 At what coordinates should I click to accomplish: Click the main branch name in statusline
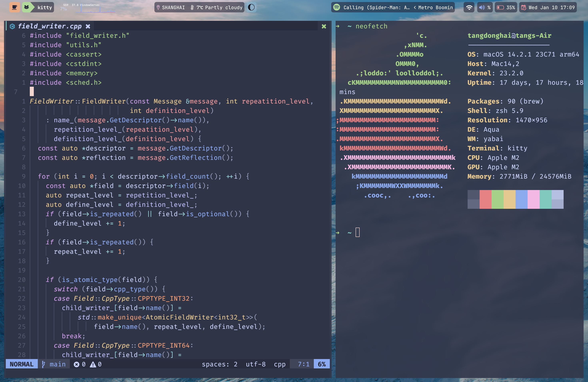click(58, 364)
